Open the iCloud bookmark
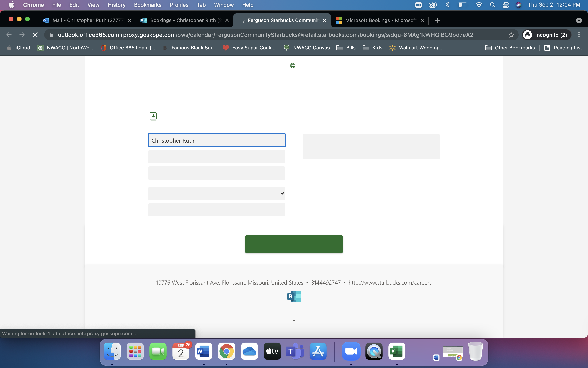The height and width of the screenshot is (368, 588). pos(18,48)
